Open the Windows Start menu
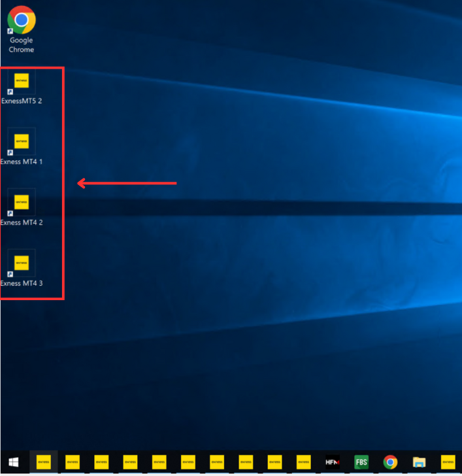This screenshot has height=476, width=462. (x=14, y=462)
